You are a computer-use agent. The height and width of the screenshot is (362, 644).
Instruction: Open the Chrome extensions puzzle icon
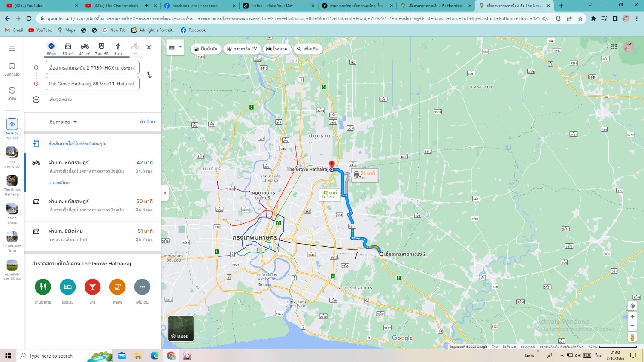point(593,18)
